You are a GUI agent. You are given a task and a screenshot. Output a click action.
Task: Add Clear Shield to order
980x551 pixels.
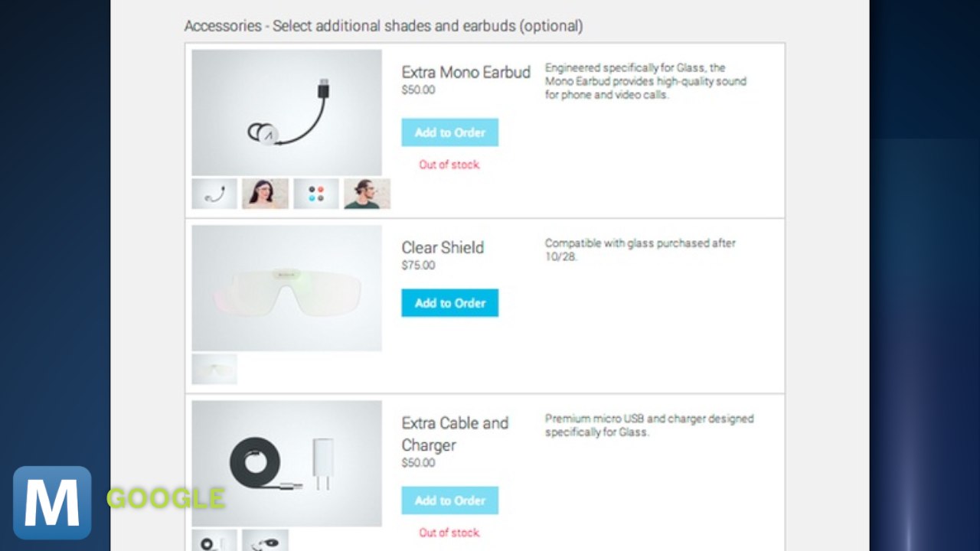pyautogui.click(x=450, y=303)
